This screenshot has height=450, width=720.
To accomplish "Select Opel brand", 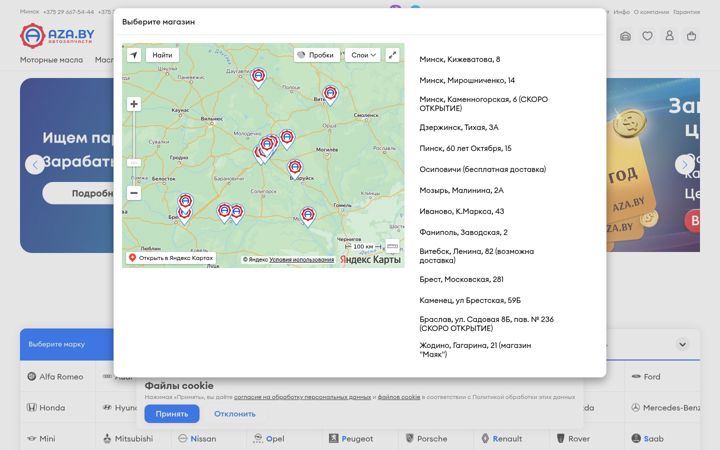I will 269,439.
